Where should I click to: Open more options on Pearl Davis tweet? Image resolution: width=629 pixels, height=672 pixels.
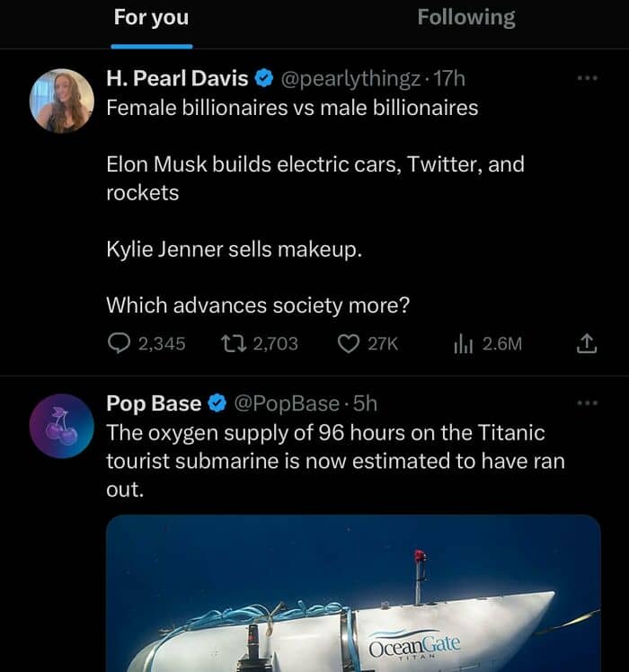coord(587,78)
